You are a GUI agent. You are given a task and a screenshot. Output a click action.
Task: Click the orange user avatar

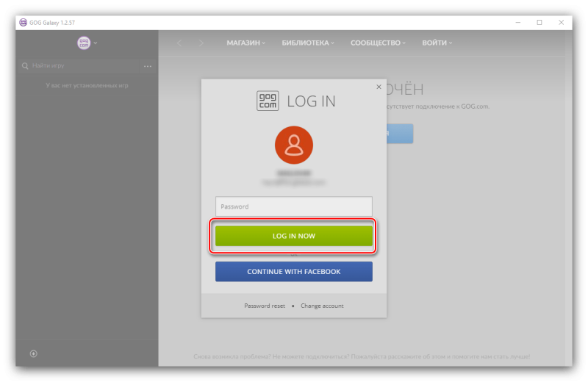(x=293, y=145)
